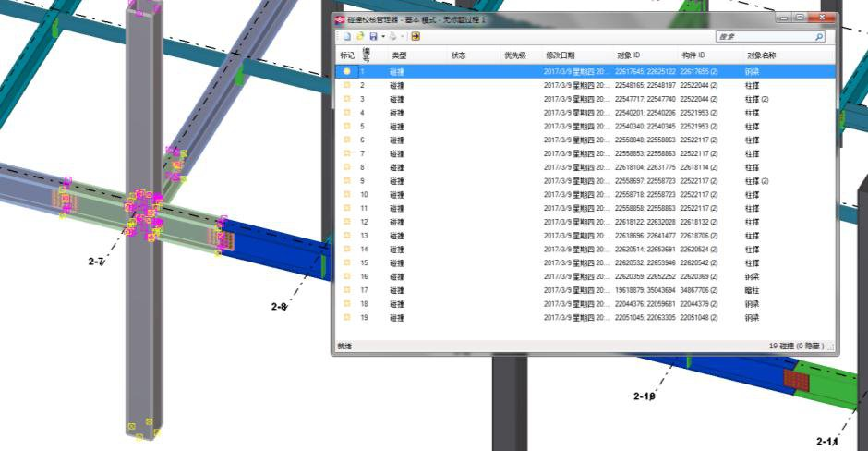Sort by the 优先级 column header
Image resolution: width=868 pixels, height=451 pixels.
515,55
